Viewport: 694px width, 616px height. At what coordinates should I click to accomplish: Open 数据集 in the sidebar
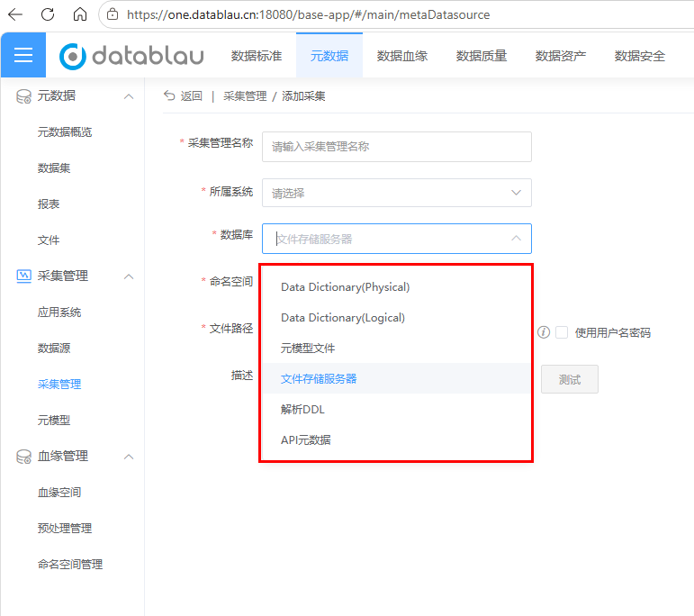[x=54, y=168]
